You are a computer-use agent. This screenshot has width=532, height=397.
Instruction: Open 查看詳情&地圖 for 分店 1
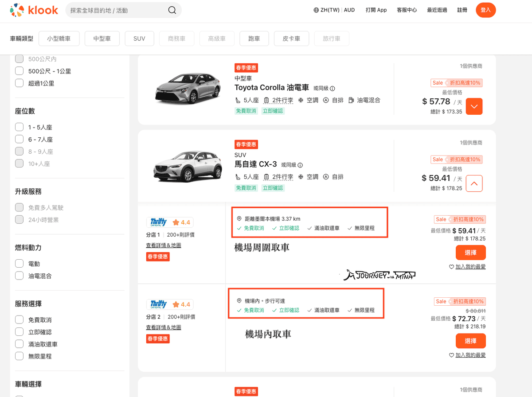164,245
